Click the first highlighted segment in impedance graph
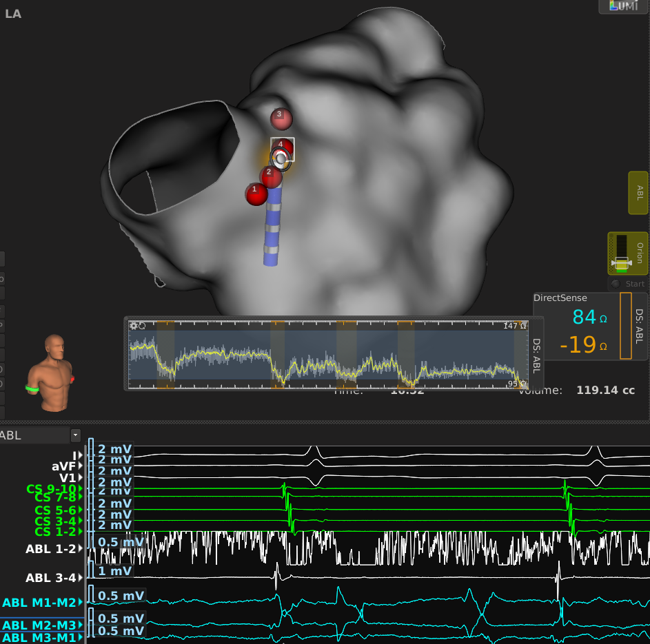 pos(165,354)
